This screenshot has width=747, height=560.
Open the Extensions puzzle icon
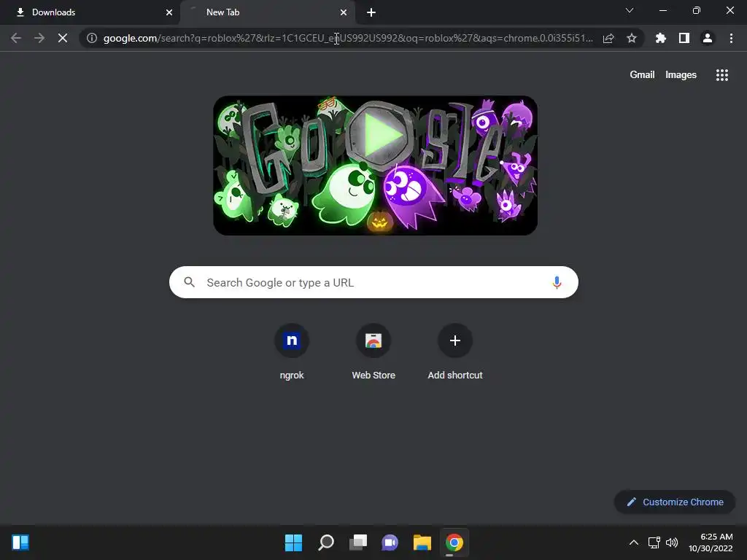(661, 38)
